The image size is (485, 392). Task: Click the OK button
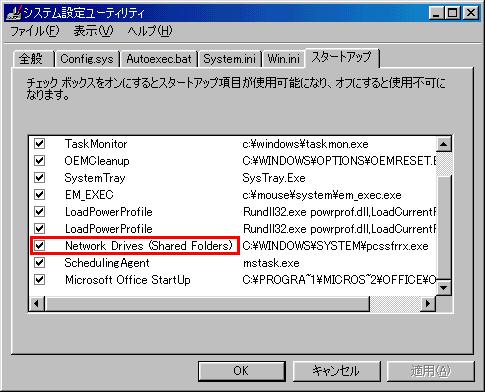coord(241,371)
